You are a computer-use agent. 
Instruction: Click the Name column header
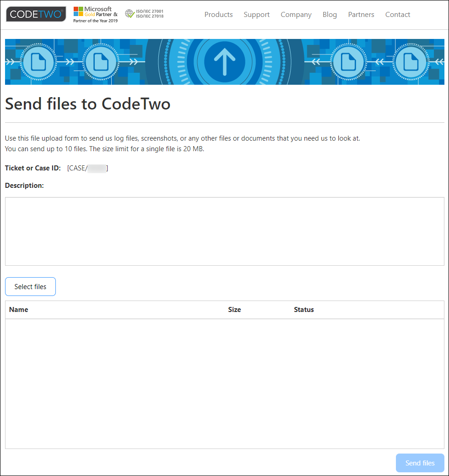[x=18, y=310]
